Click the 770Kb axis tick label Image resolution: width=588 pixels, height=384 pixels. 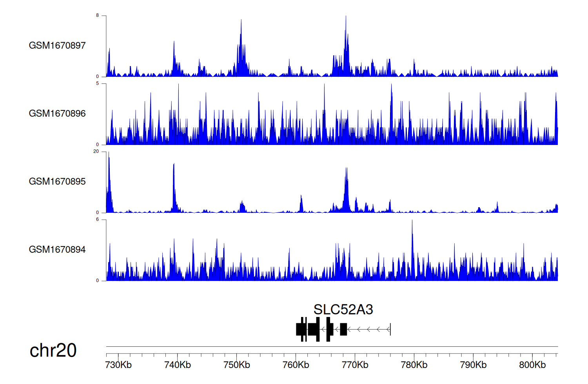(355, 365)
